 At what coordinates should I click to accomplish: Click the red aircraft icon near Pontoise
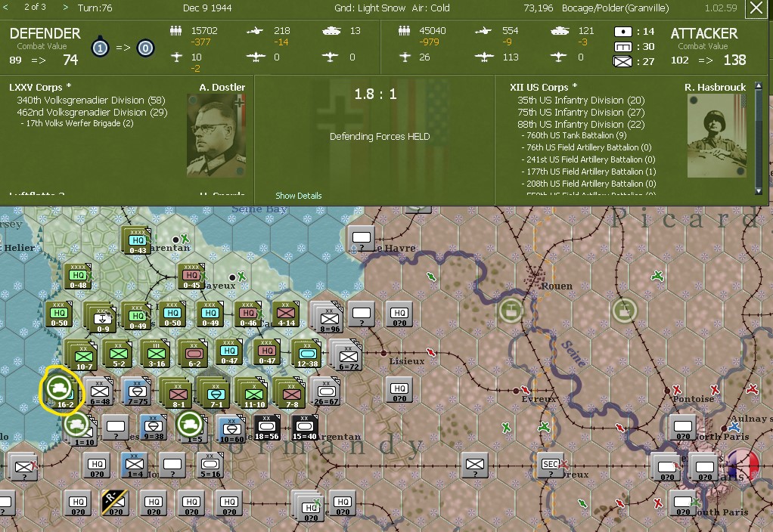pyautogui.click(x=675, y=391)
